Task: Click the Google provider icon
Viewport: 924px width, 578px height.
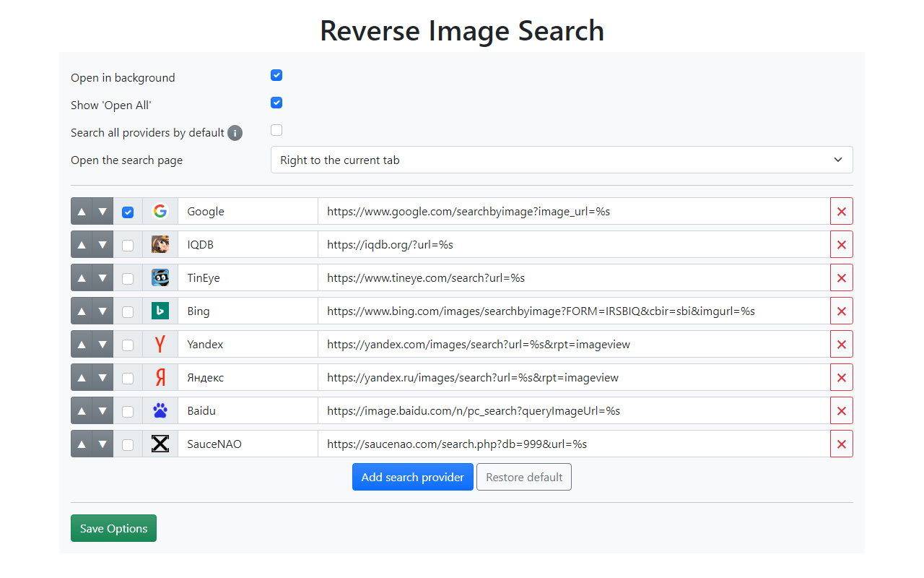Action: pos(160,211)
